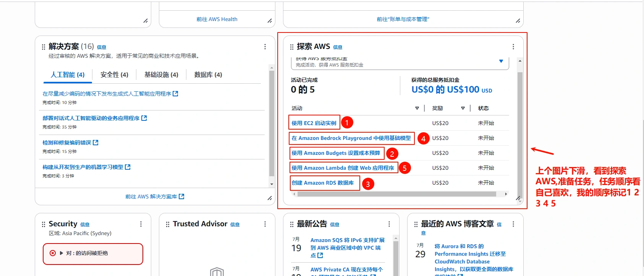This screenshot has width=644, height=276.
Task: Switch to the 基础设施 (4) tab
Action: pyautogui.click(x=161, y=75)
